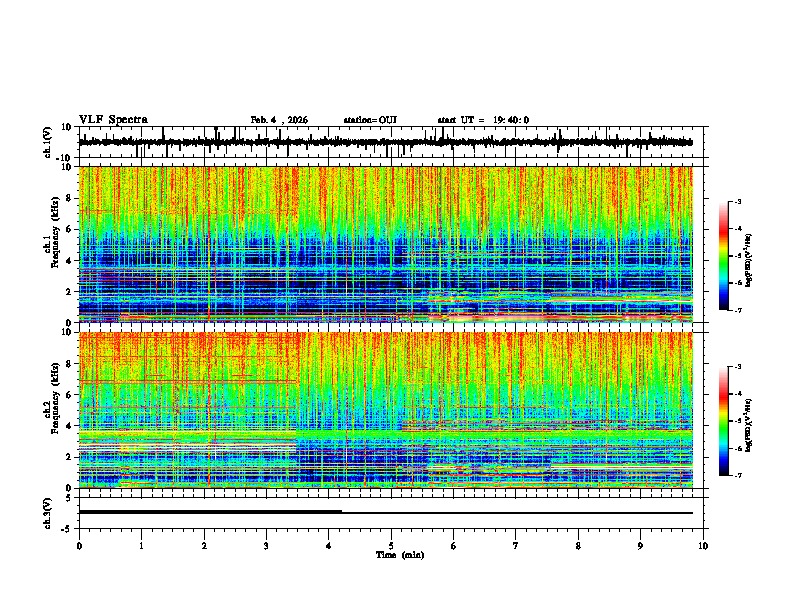Image resolution: width=792 pixels, height=612 pixels.
Task: Click the "start UT = 19:40: 0" text
Action: [483, 120]
